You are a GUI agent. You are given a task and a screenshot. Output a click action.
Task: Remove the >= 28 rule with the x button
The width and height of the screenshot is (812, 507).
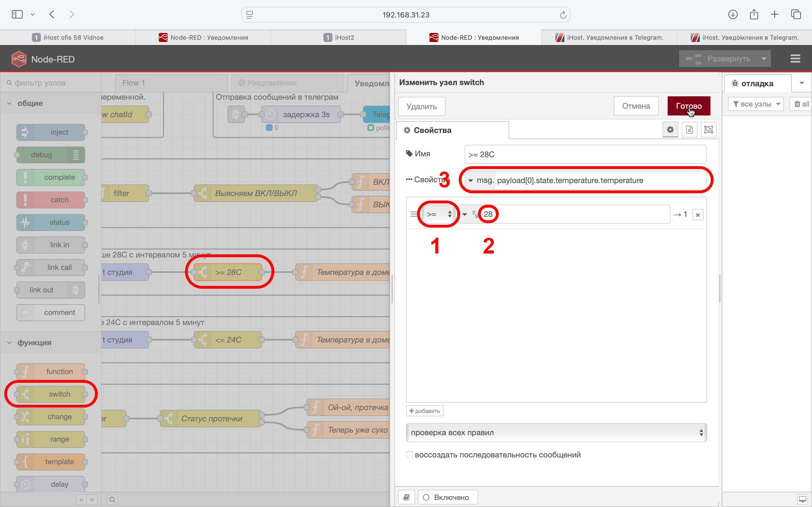698,215
